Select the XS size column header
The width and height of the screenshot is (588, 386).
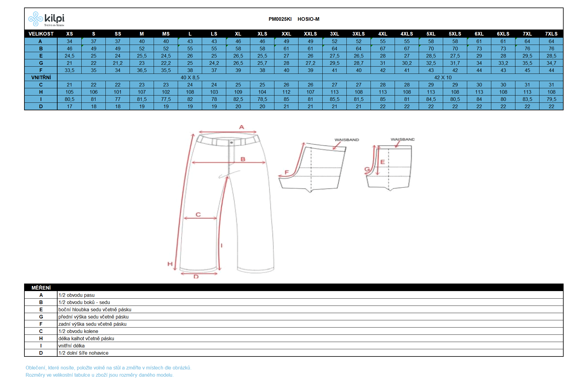point(70,34)
